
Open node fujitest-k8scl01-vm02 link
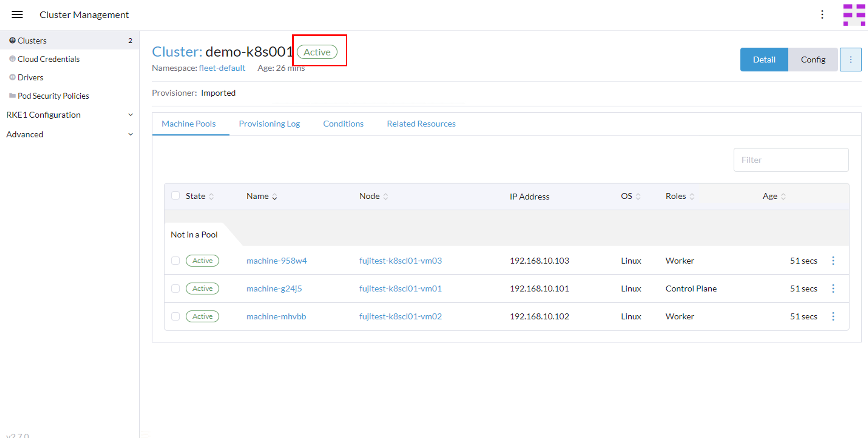pos(400,316)
